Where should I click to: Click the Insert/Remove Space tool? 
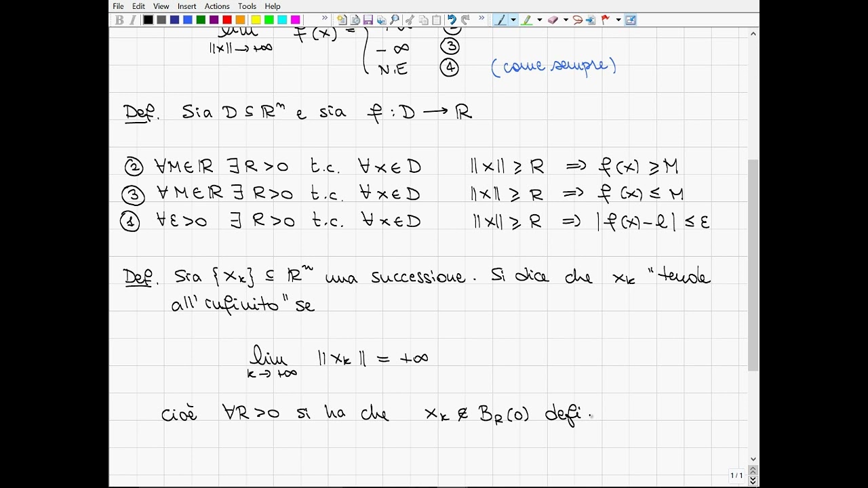click(591, 20)
